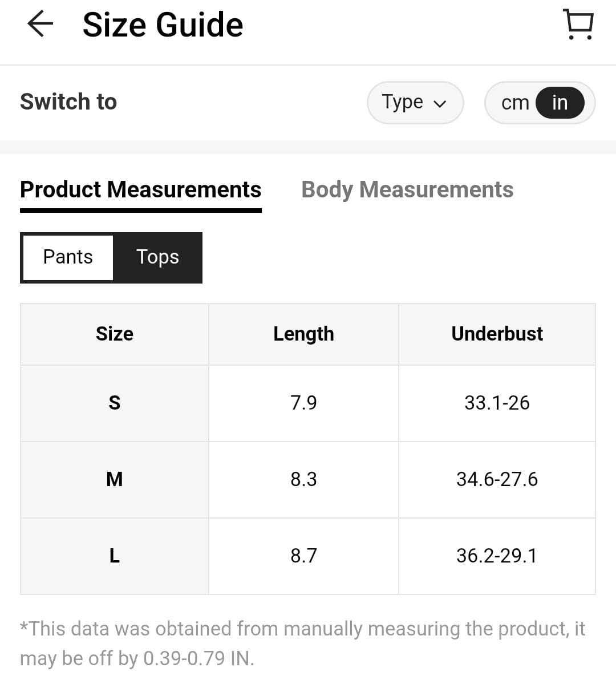
Task: Select the size M row label
Action: (x=115, y=479)
